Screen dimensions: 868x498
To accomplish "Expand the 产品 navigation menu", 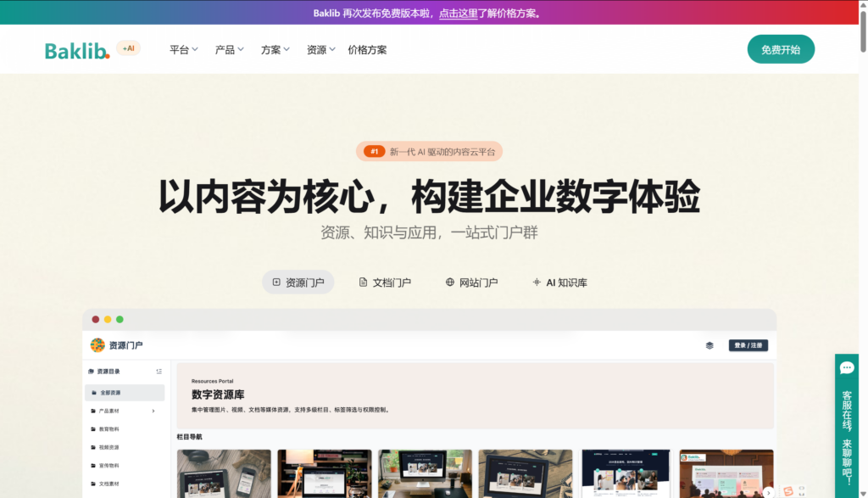I will point(229,50).
